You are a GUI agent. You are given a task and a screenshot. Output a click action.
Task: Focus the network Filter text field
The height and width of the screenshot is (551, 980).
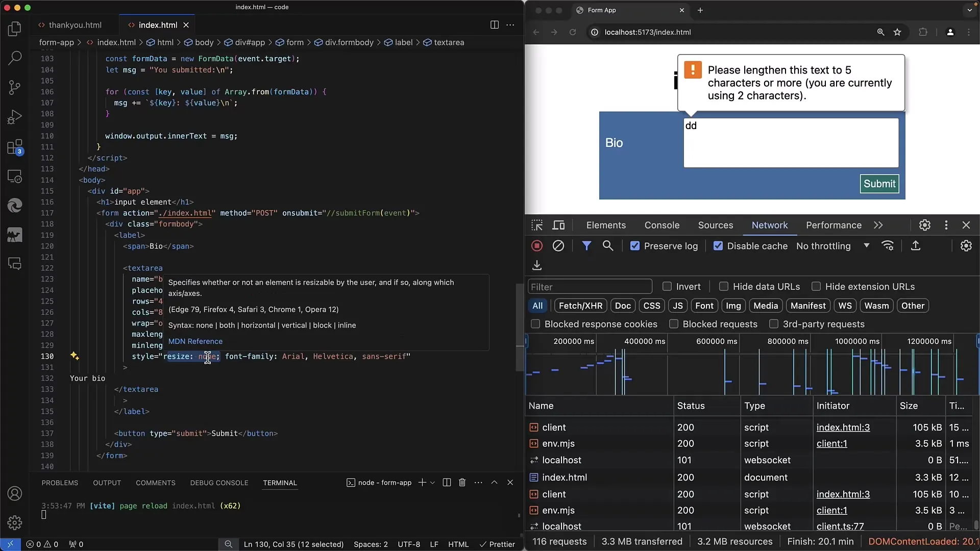[x=590, y=287]
